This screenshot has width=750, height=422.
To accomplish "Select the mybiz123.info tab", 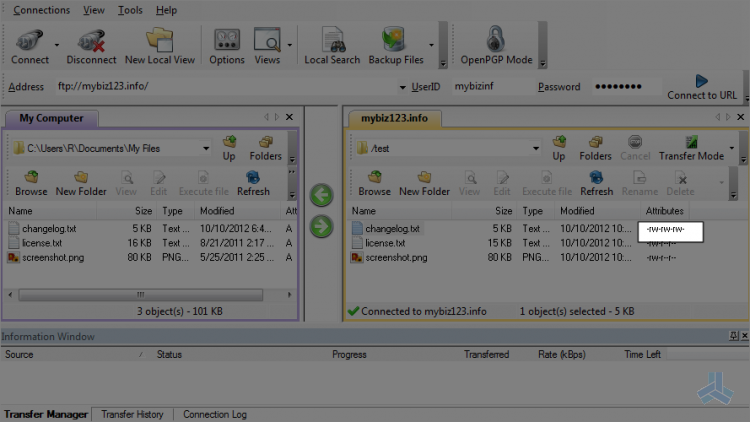I will [394, 118].
